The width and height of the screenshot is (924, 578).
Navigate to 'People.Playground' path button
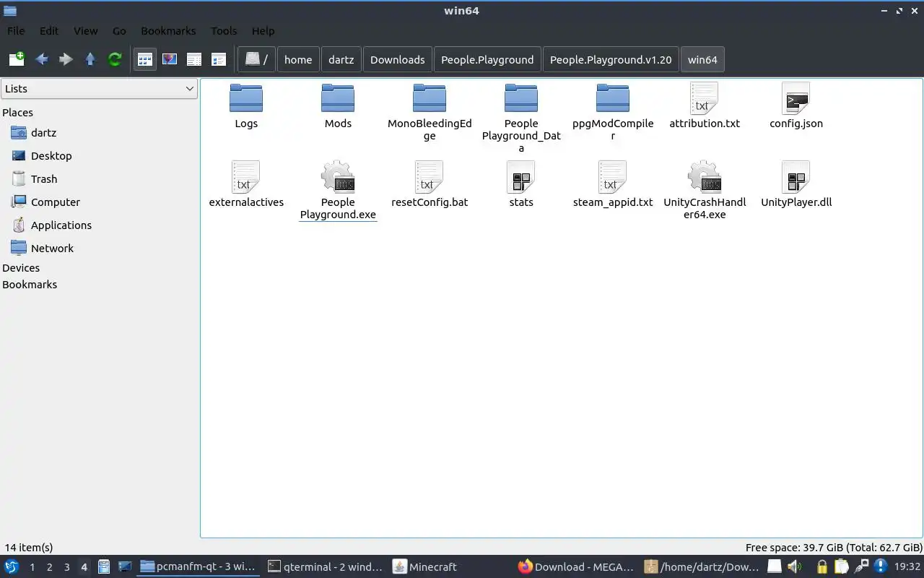pyautogui.click(x=487, y=60)
